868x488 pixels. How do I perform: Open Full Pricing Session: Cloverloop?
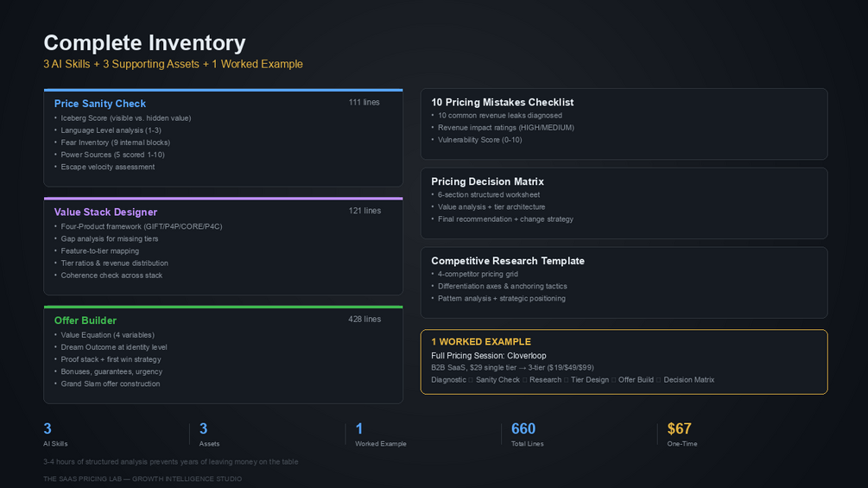(x=489, y=356)
